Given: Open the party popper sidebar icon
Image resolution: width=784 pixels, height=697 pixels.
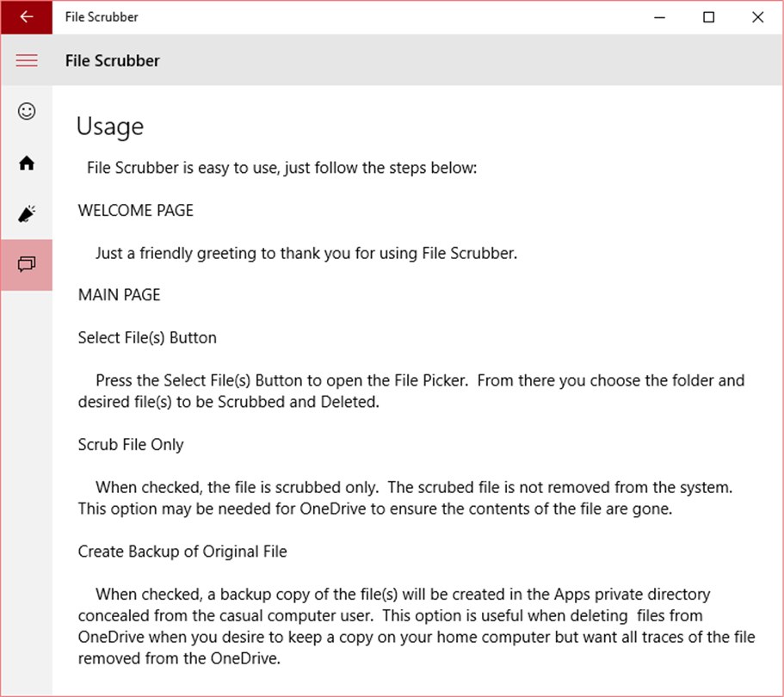Looking at the screenshot, I should pyautogui.click(x=27, y=214).
